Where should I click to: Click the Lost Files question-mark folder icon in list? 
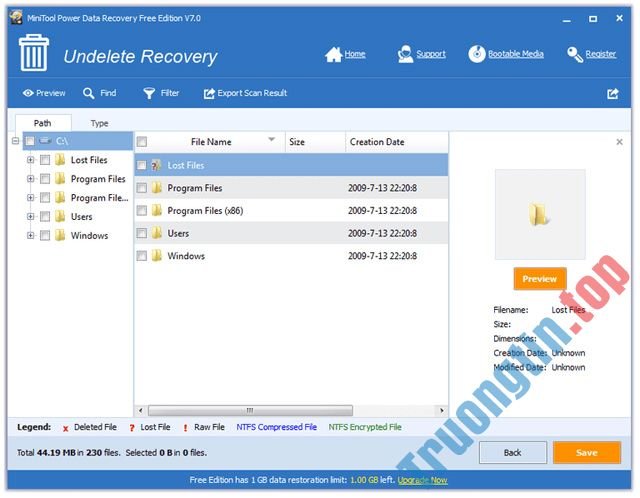click(x=156, y=165)
